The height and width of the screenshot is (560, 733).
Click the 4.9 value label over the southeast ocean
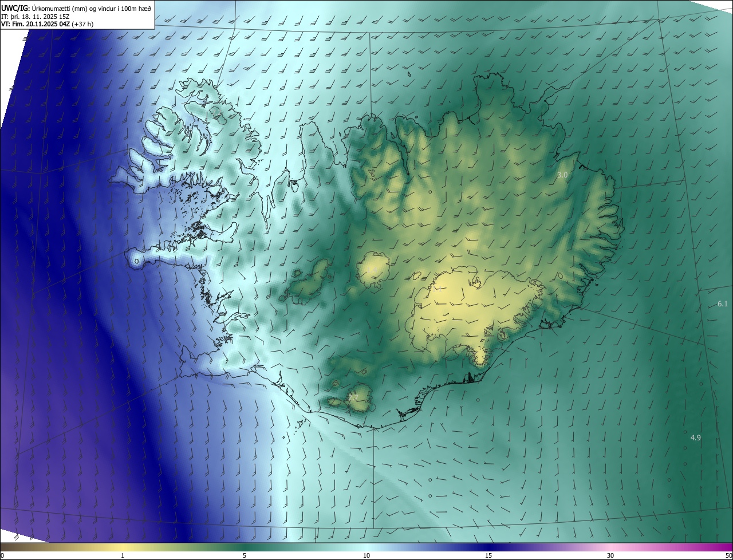pyautogui.click(x=695, y=437)
